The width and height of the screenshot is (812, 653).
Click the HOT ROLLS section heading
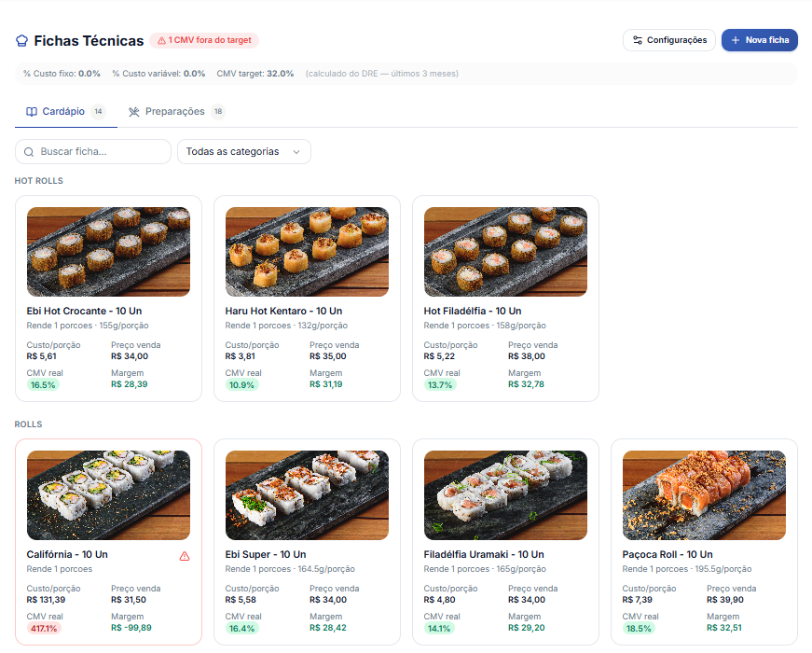click(x=39, y=181)
